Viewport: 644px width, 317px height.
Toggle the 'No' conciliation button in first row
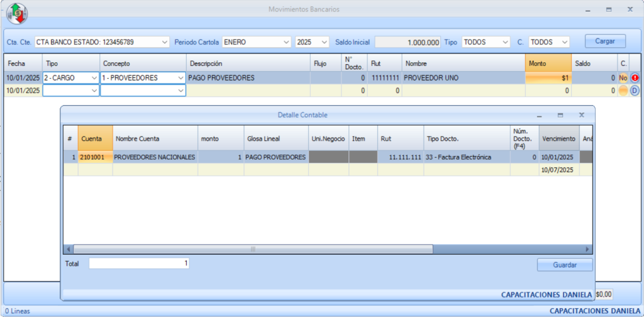click(623, 78)
